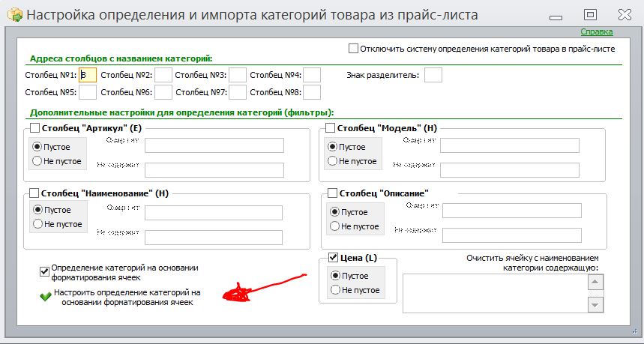644x344 pixels.
Task: Click the Столбец №5 input field
Action: click(88, 92)
